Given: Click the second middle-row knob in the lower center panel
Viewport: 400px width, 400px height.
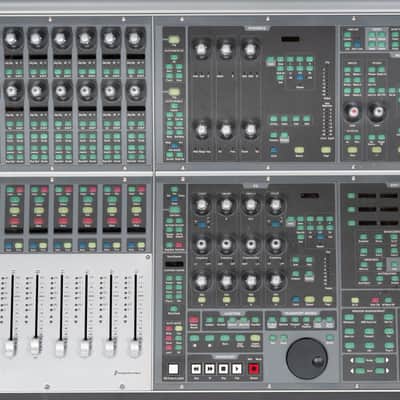Looking at the screenshot, I should click(x=226, y=244).
